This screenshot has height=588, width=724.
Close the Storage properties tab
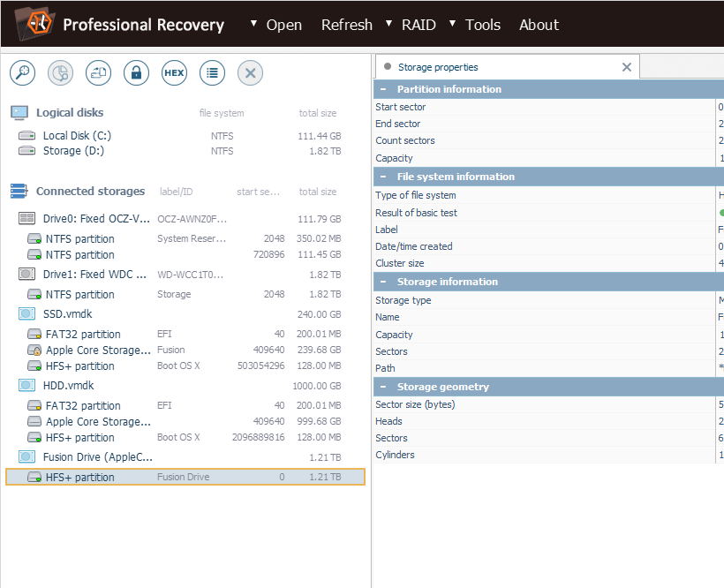point(627,67)
